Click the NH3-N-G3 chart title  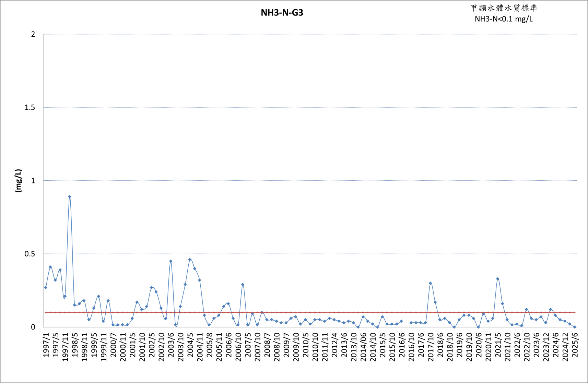[x=282, y=13]
